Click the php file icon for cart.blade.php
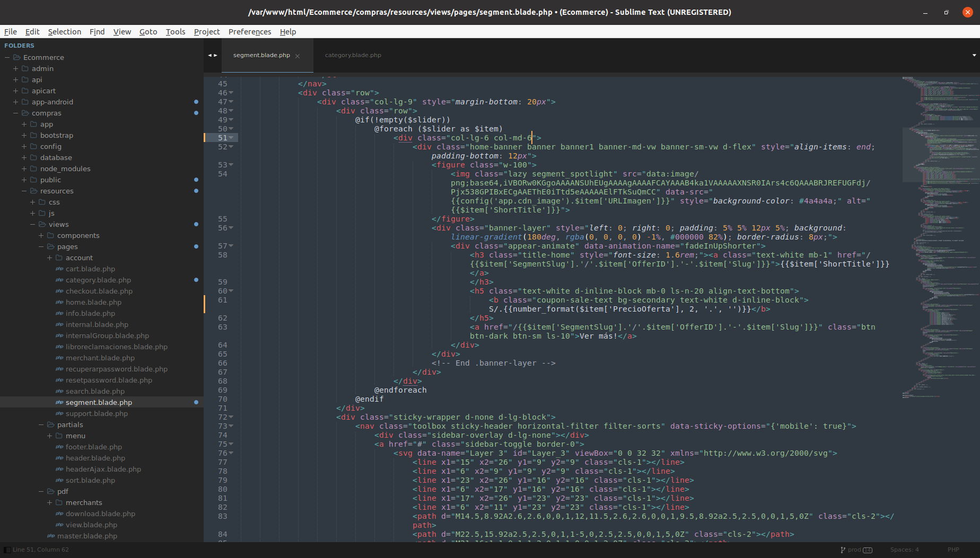The height and width of the screenshot is (558, 980). pyautogui.click(x=59, y=269)
